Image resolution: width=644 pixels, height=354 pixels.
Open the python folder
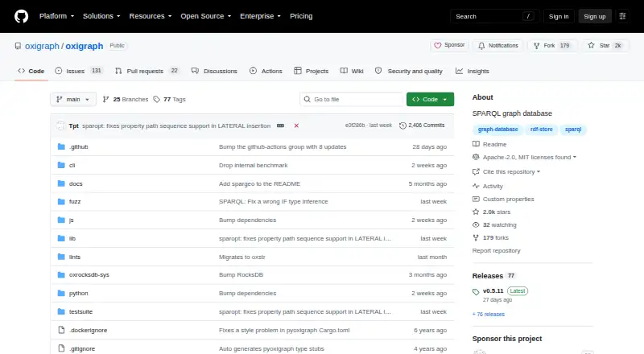point(78,293)
